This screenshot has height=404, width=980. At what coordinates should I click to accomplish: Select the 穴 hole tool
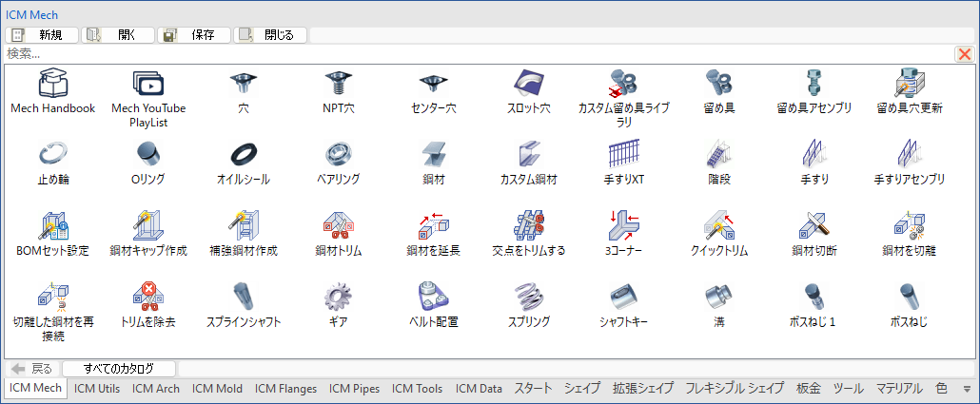(244, 83)
